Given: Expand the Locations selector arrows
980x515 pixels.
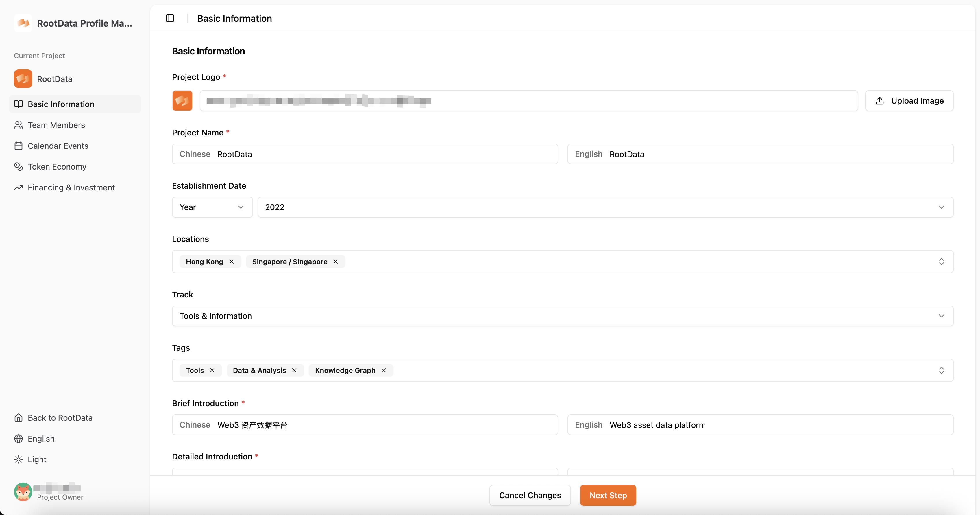Looking at the screenshot, I should point(941,262).
